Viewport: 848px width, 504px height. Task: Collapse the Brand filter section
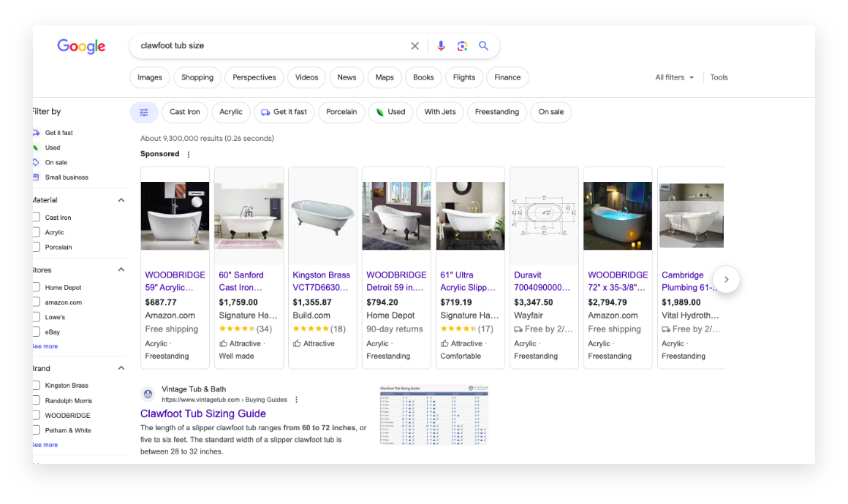(x=121, y=368)
